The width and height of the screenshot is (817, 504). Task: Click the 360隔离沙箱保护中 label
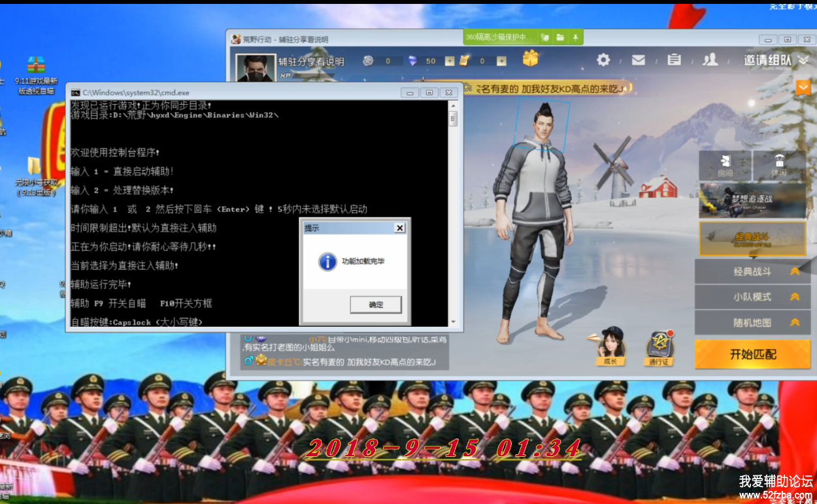pyautogui.click(x=500, y=37)
